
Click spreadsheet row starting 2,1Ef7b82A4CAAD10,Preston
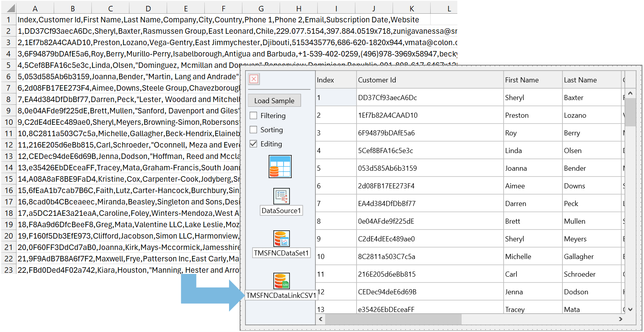(x=237, y=42)
